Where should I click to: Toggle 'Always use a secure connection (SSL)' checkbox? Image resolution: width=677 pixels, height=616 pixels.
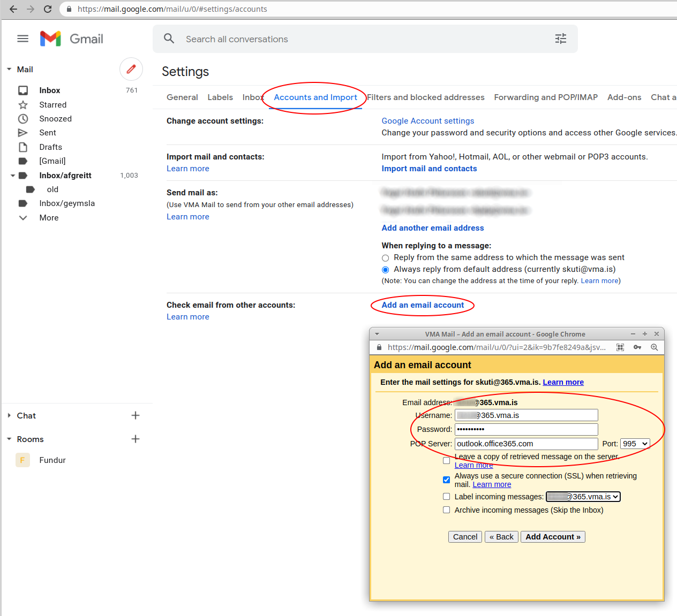click(446, 480)
